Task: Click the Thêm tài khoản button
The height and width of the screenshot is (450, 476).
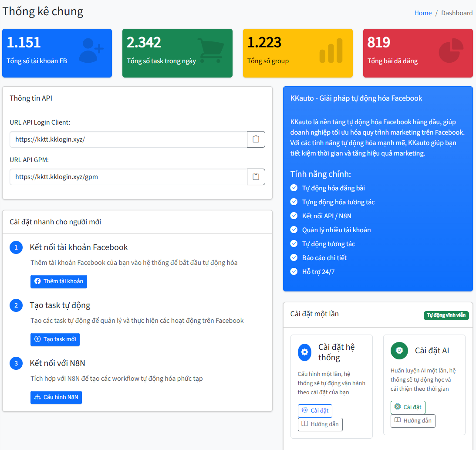Action: (59, 281)
